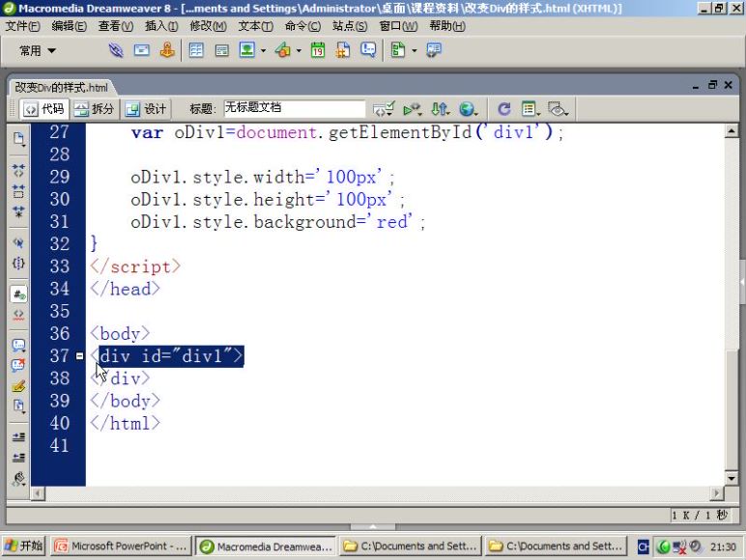This screenshot has height=560, width=746.
Task: Switch to 拆分 split view
Action: pyautogui.click(x=94, y=109)
